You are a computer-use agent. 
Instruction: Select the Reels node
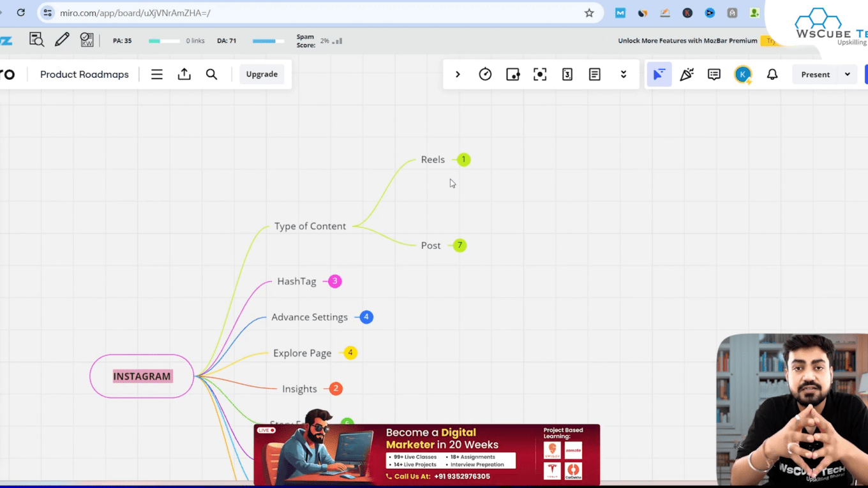(433, 159)
